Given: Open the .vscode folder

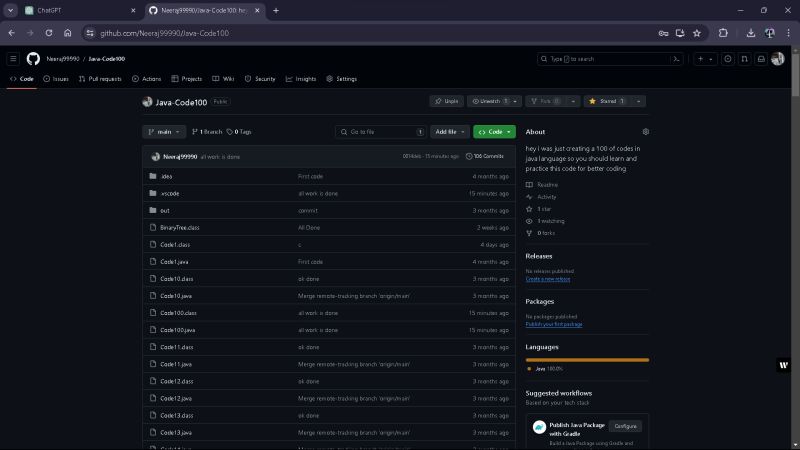Looking at the screenshot, I should coord(169,193).
